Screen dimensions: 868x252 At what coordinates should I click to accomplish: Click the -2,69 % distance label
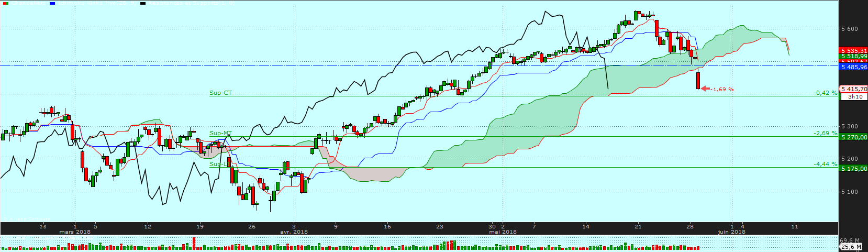tap(826, 133)
